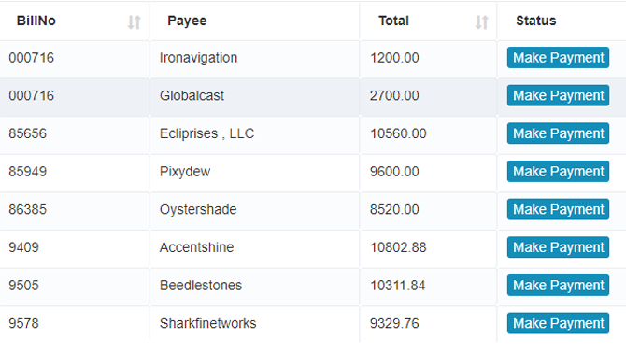The image size is (626, 364).
Task: Click the Status column header
Action: click(562, 21)
